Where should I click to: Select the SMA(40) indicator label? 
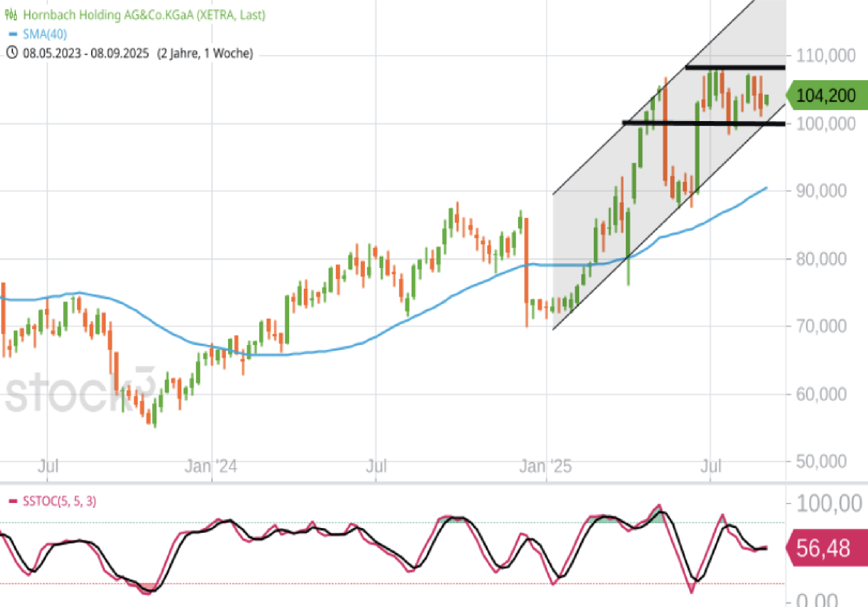tap(45, 34)
